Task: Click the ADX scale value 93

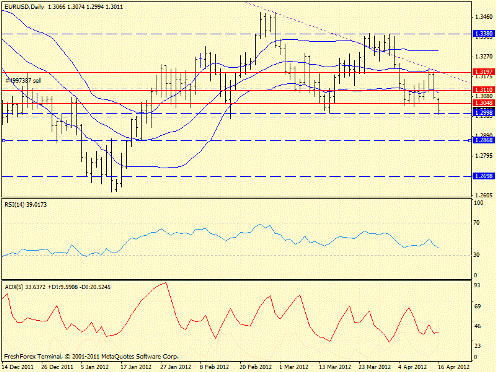Action: 477,286
